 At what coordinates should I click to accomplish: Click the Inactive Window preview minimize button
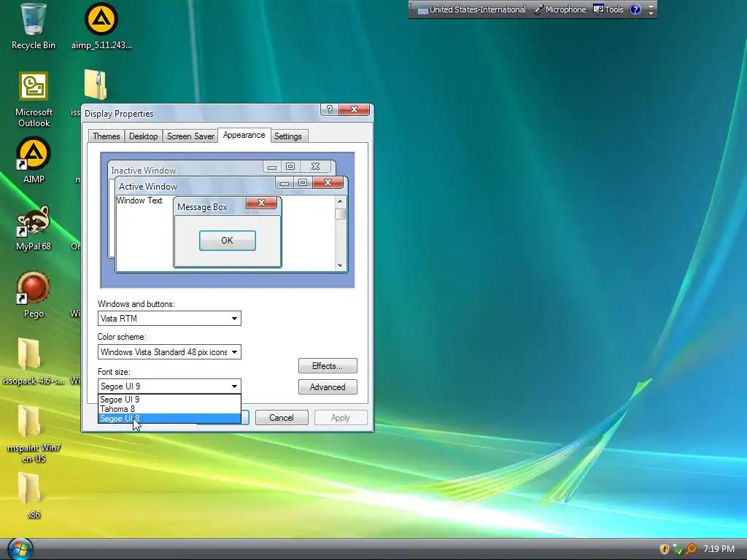click(272, 167)
